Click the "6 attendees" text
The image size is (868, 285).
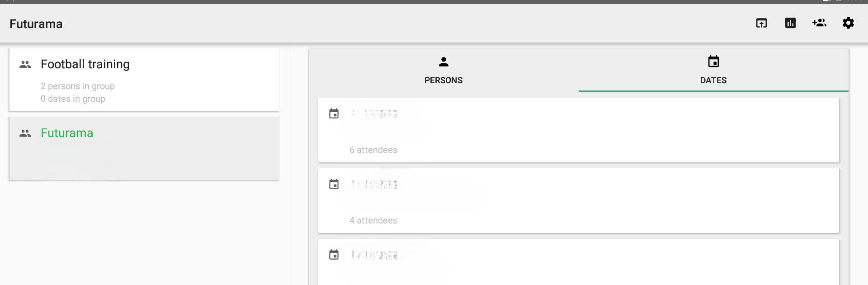[373, 150]
